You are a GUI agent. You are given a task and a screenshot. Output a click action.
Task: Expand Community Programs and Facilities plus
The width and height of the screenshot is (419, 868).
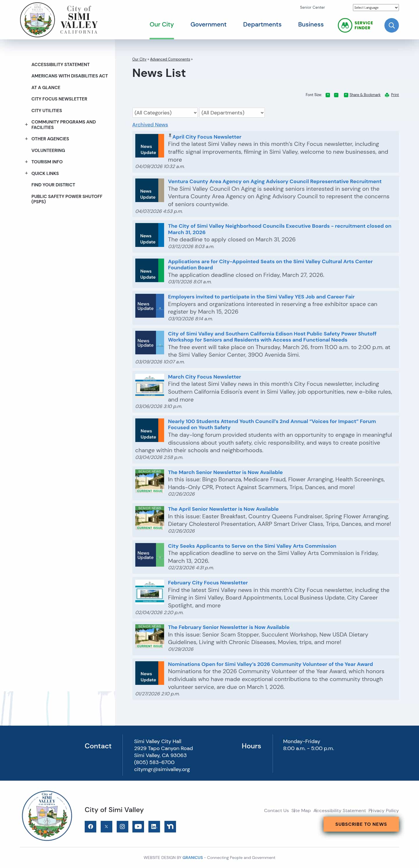26,125
